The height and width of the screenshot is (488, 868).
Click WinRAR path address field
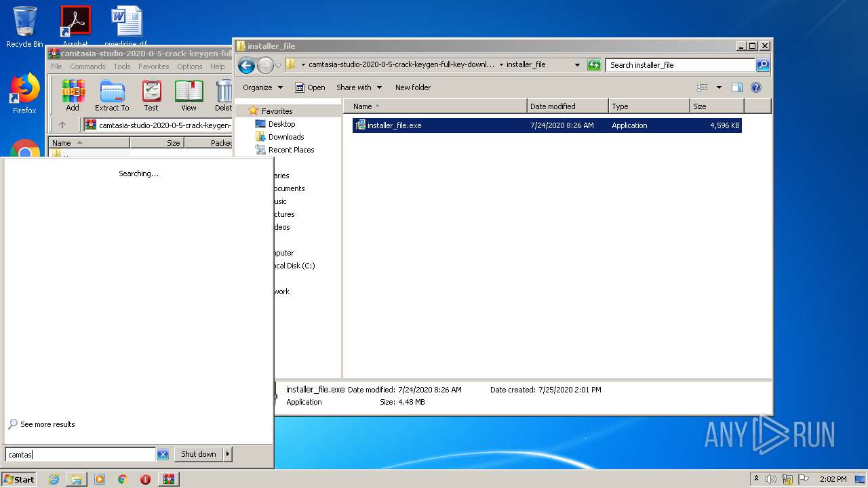pyautogui.click(x=157, y=125)
